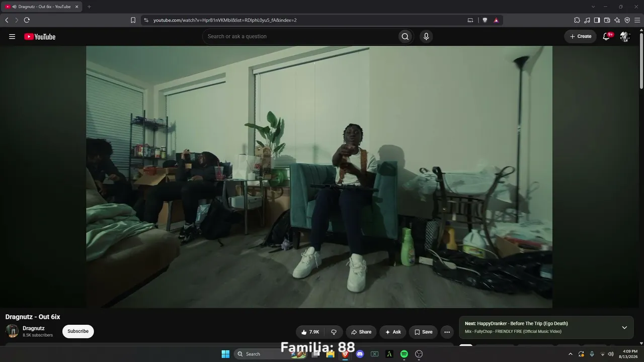Open the Leo AI sparkle icon
This screenshot has height=362, width=644.
tap(617, 20)
